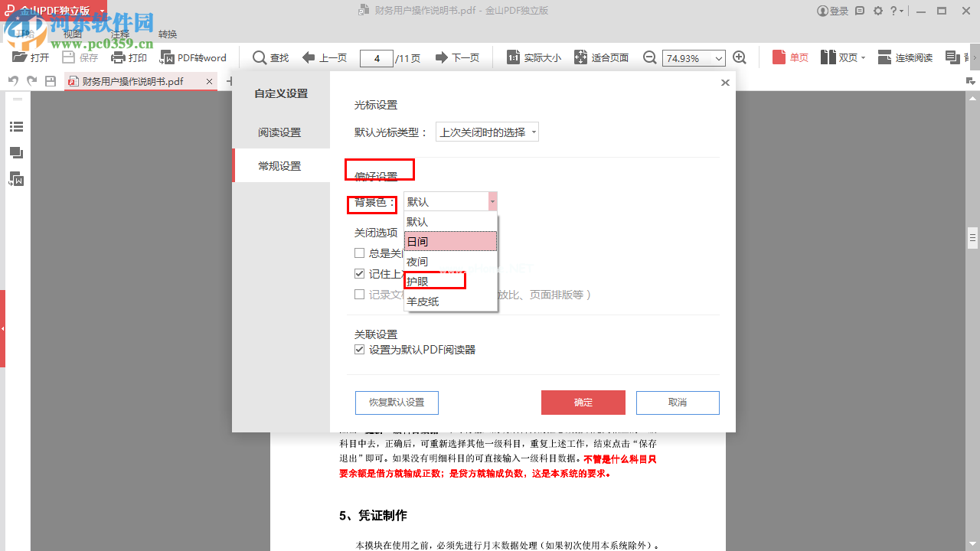
Task: Open 默认光标类型 dropdown
Action: (x=487, y=132)
